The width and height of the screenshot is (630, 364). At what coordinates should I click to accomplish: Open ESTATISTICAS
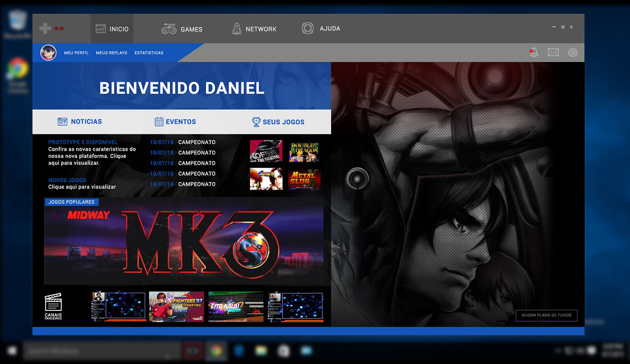tap(149, 53)
